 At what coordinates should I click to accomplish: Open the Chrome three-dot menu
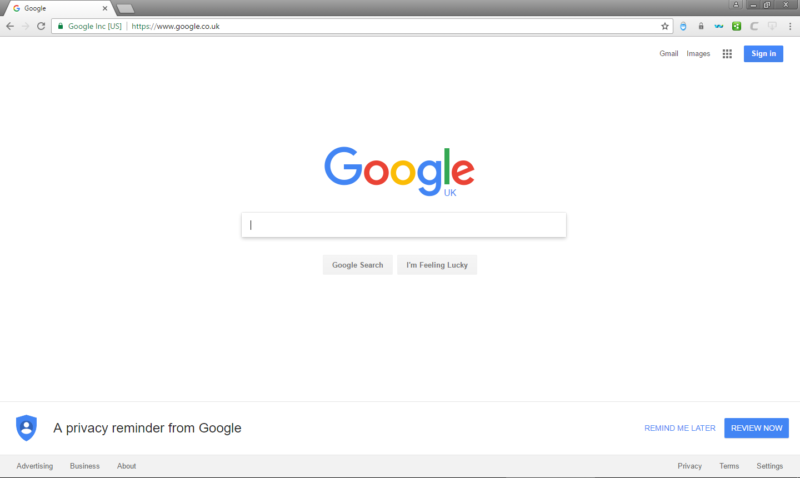790,26
